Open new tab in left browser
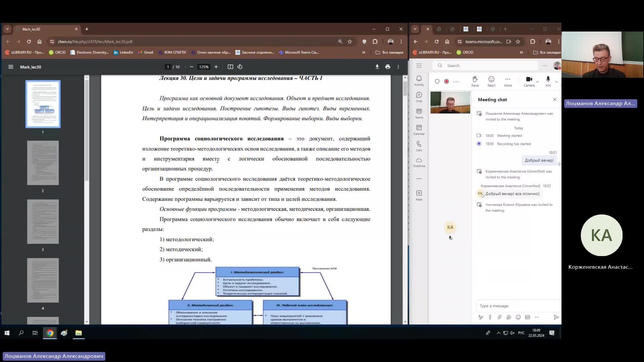 point(87,29)
